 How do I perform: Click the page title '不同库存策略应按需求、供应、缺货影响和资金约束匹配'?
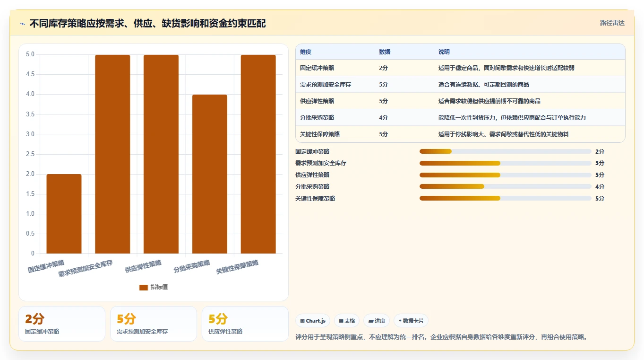click(147, 23)
